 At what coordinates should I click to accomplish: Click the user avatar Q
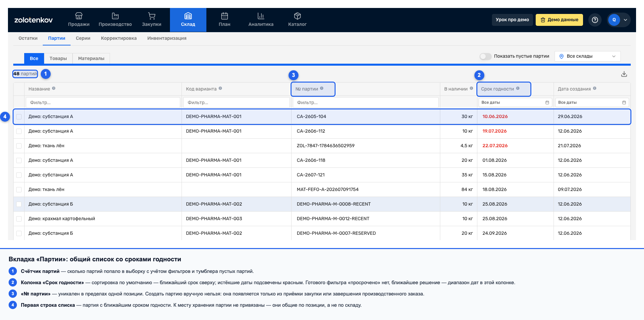point(614,20)
